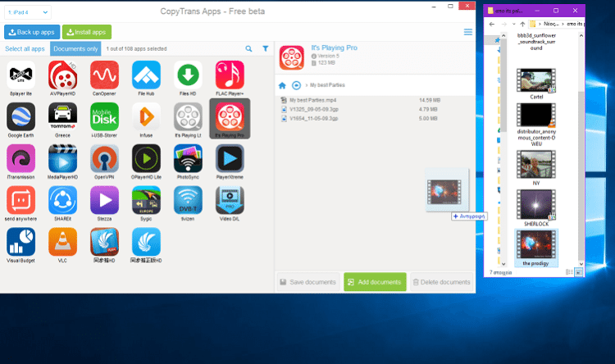Select the PhotoSync app icon
615x364 pixels.
(188, 158)
